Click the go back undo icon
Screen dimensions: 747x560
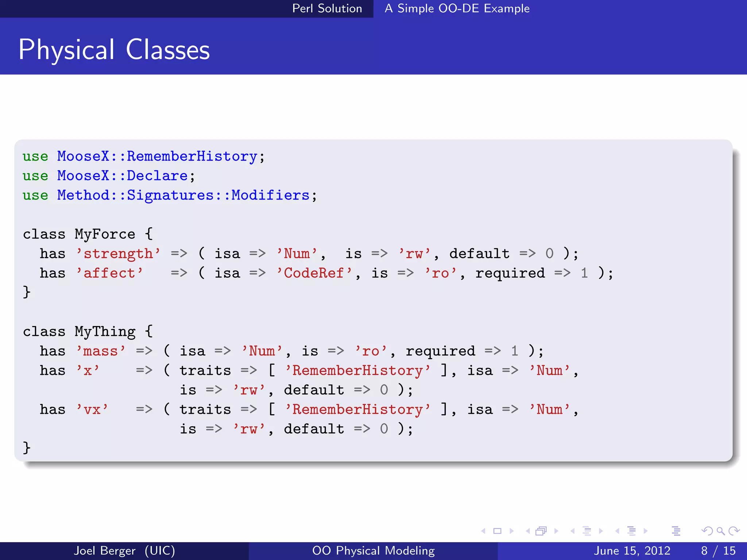pyautogui.click(x=707, y=531)
